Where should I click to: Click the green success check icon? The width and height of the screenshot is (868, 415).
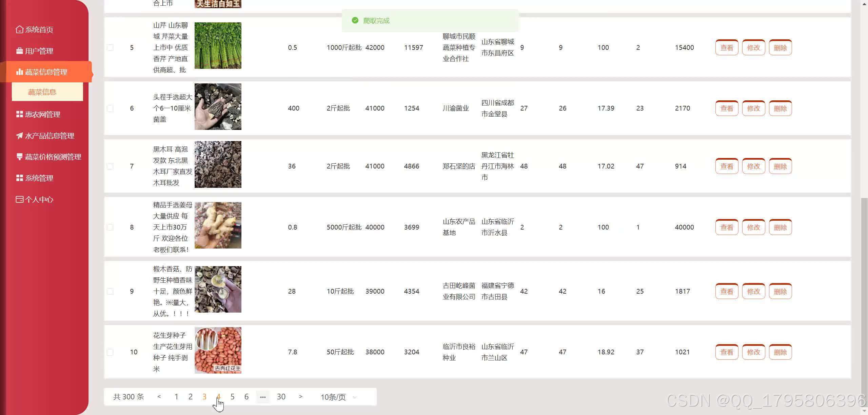tap(355, 20)
